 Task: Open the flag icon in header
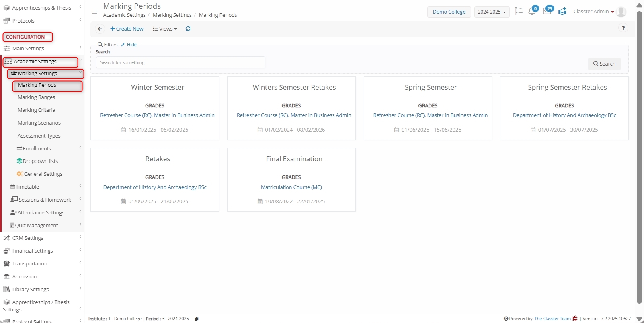(519, 11)
